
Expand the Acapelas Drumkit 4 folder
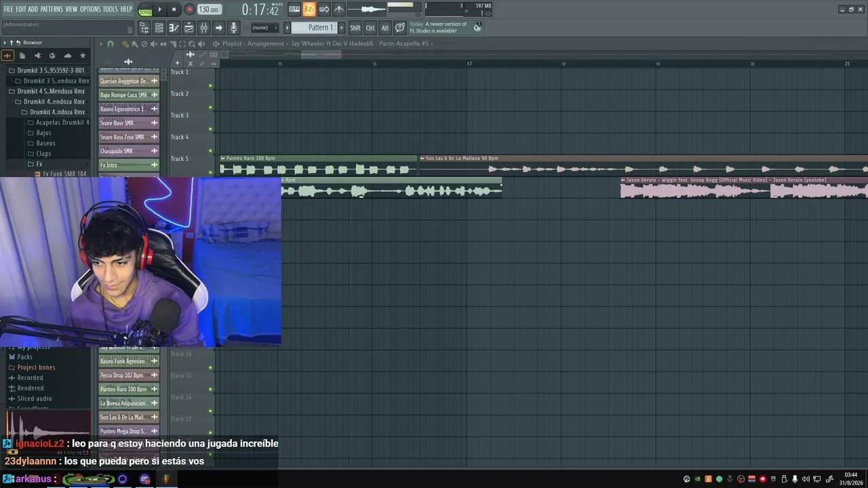58,123
